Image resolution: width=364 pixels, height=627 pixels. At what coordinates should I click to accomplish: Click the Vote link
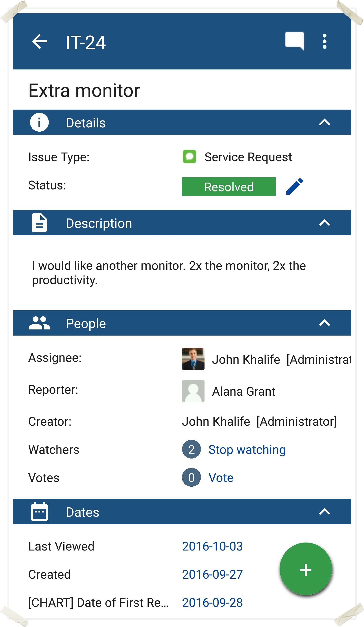pos(221,478)
